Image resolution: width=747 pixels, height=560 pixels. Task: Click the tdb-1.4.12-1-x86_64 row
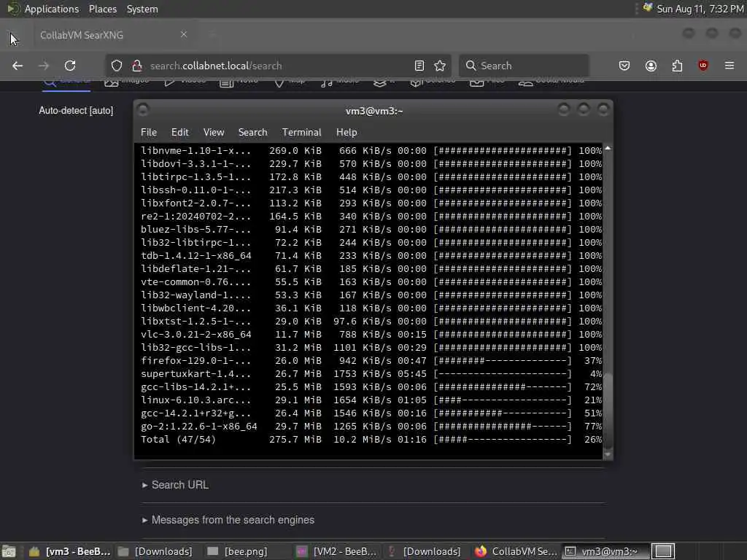coord(371,256)
